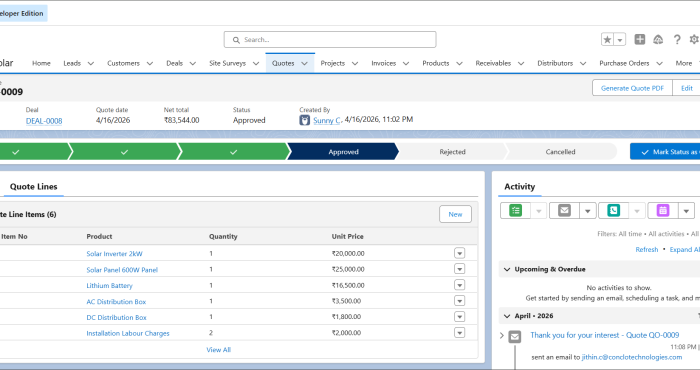The height and width of the screenshot is (370, 700).
Task: Open the Setup gear icon
Action: (694, 39)
